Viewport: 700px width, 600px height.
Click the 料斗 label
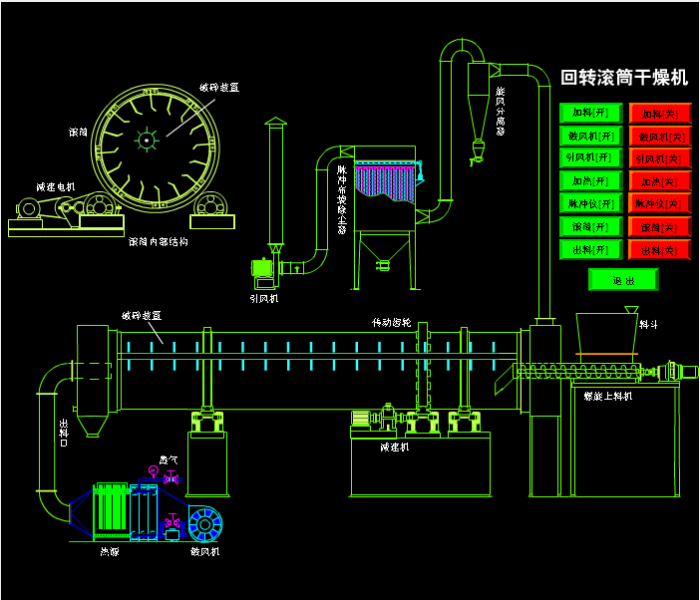(648, 324)
